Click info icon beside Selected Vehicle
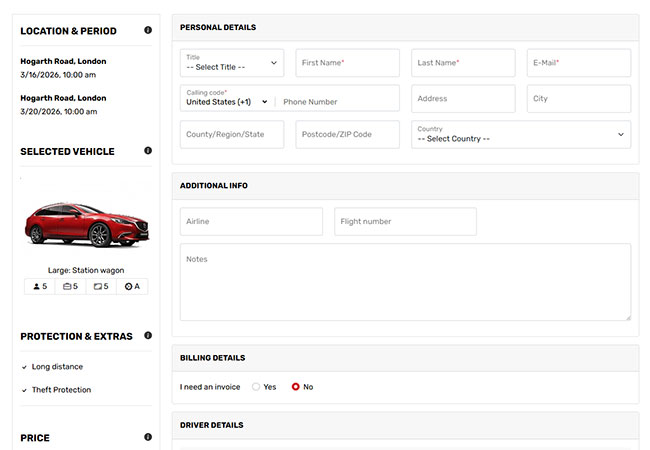This screenshot has height=450, width=650. click(148, 150)
